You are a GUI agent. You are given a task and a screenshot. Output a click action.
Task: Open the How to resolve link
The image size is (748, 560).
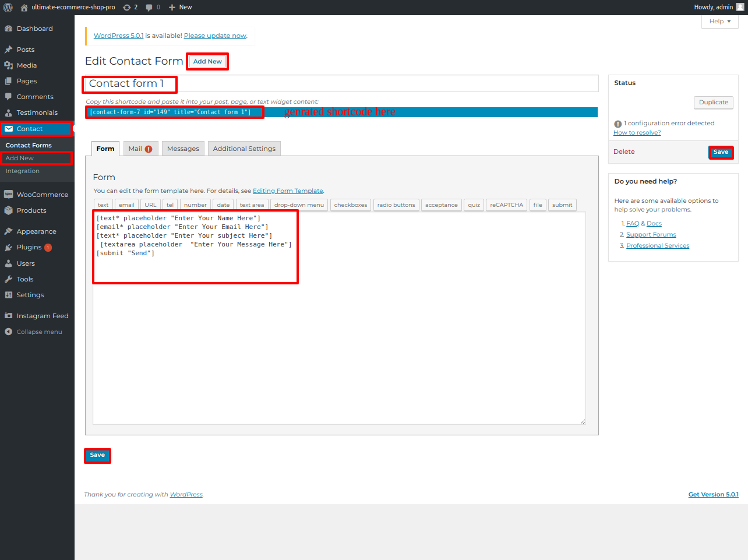pos(637,132)
